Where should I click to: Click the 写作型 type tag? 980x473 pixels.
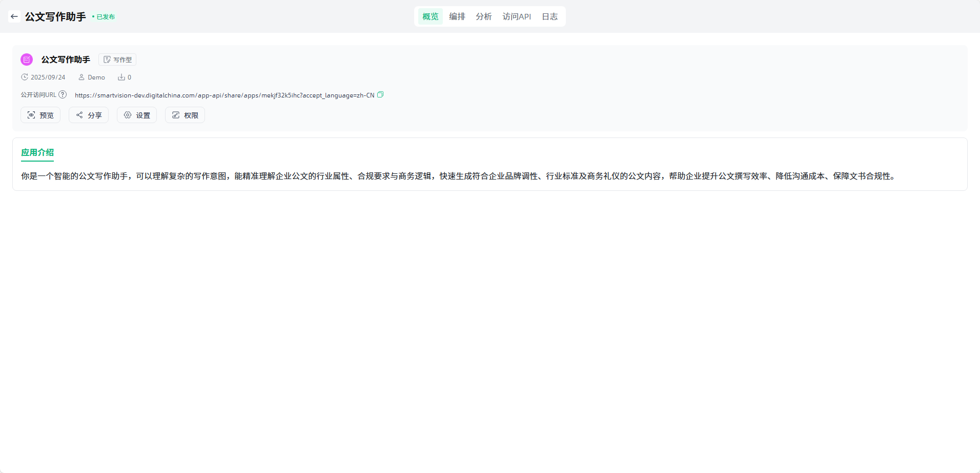tap(117, 60)
